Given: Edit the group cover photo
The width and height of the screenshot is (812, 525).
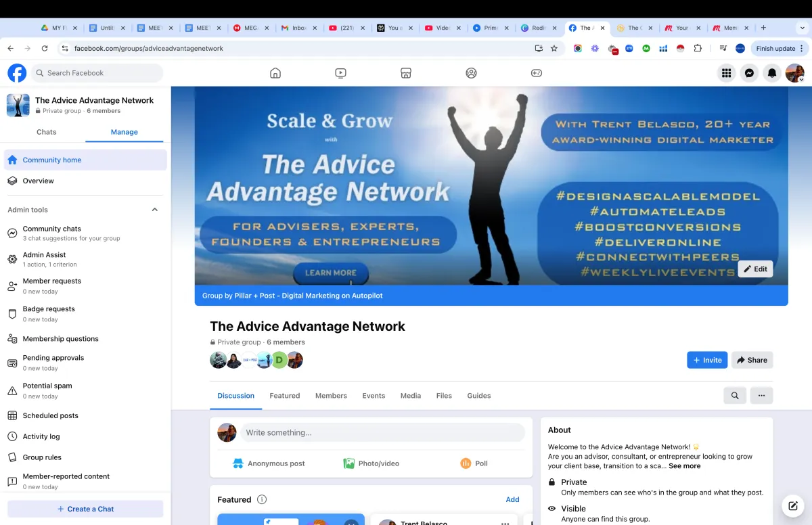Looking at the screenshot, I should [755, 269].
